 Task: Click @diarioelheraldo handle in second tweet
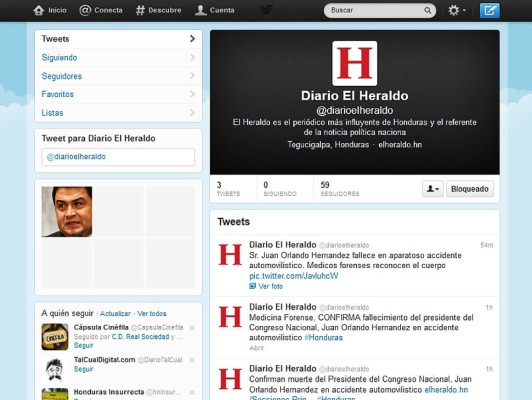pyautogui.click(x=344, y=308)
